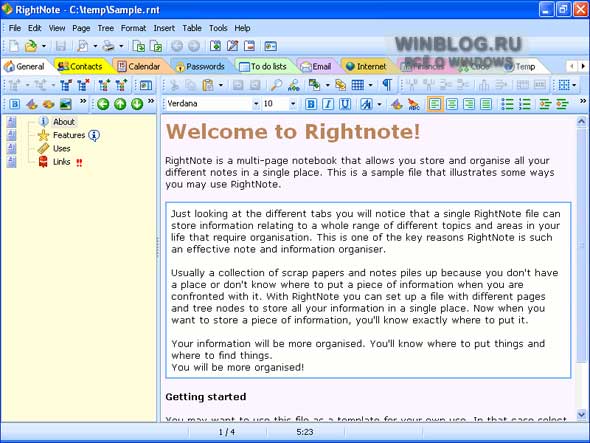Click the note-with-pencil edit icon on top toolbar

tap(233, 46)
